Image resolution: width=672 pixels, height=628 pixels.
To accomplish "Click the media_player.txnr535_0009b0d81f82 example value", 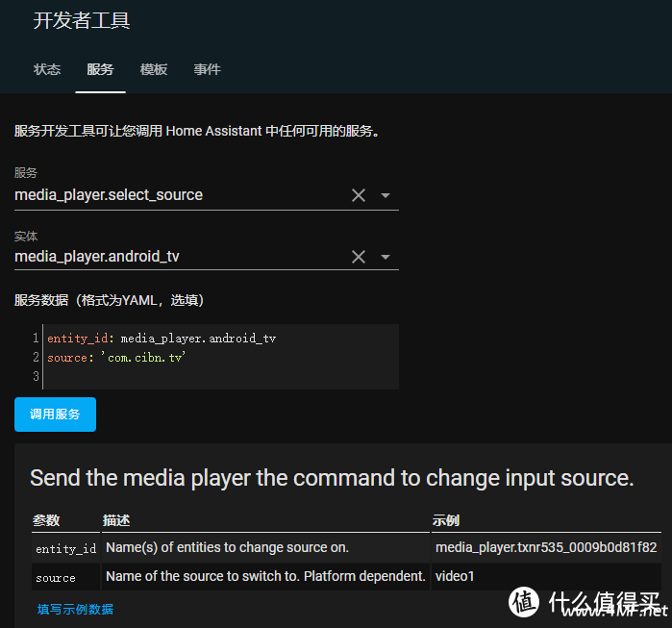I will pyautogui.click(x=545, y=547).
